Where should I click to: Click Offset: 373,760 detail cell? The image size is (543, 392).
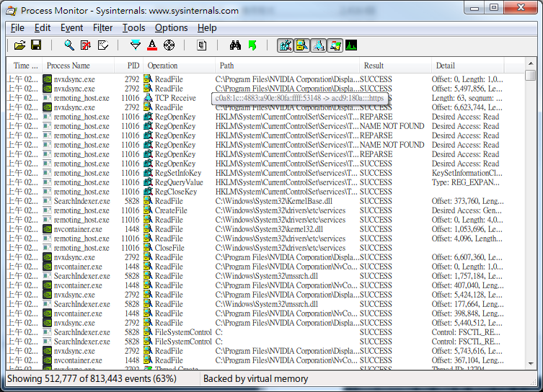(467, 201)
